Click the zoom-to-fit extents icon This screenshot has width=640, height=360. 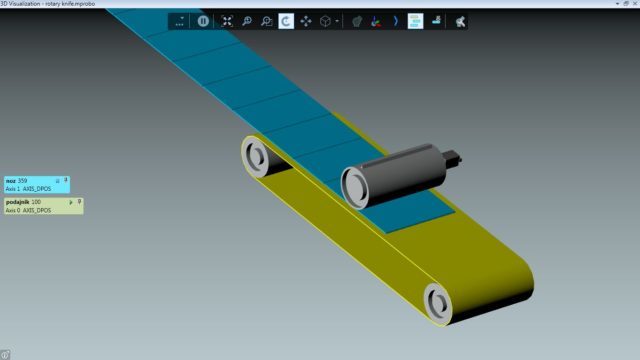[227, 21]
